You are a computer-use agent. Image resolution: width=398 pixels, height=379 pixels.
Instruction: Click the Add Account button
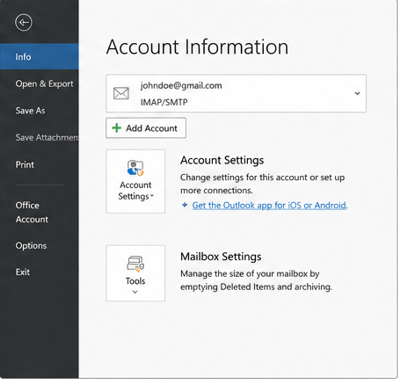tap(146, 128)
